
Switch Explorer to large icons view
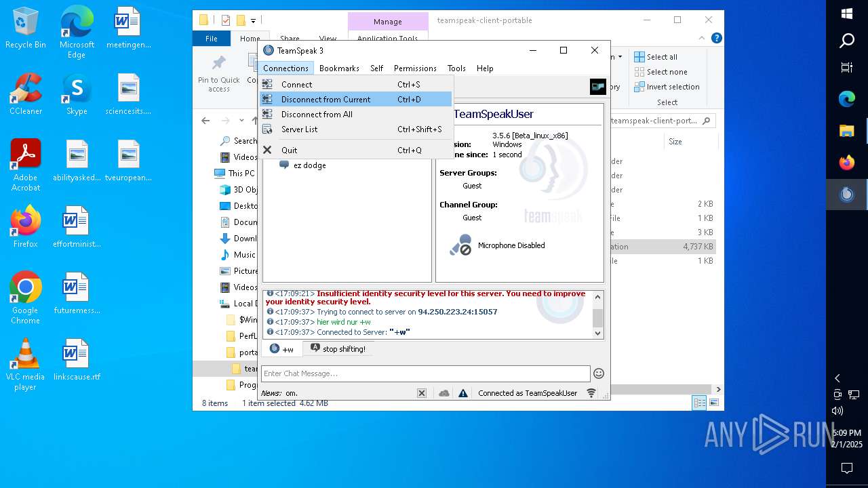click(713, 403)
